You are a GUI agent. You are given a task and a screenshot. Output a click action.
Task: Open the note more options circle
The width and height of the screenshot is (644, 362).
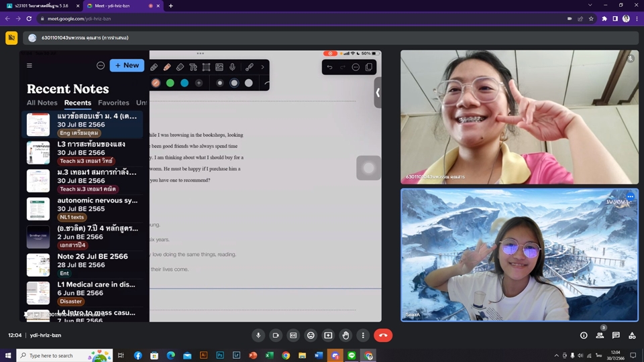356,67
